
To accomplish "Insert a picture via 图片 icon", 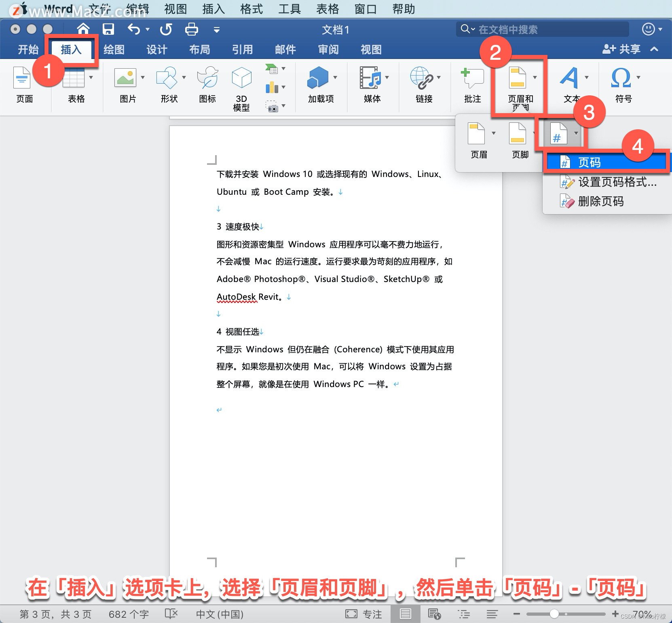I will (125, 77).
